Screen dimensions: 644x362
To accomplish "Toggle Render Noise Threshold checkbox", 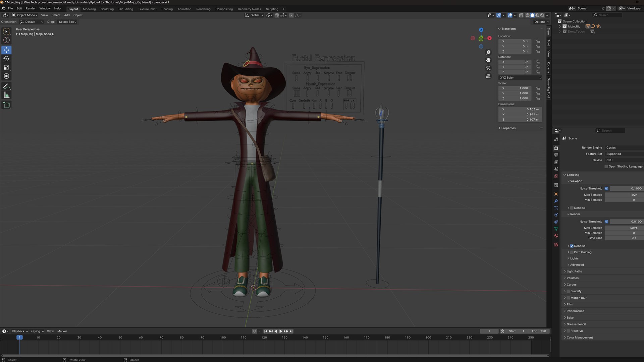I will point(606,222).
